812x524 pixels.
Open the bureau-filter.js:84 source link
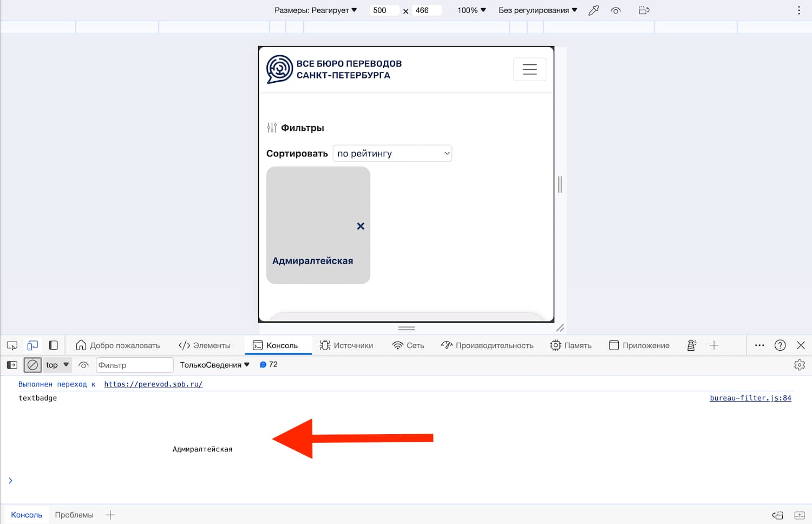[750, 398]
